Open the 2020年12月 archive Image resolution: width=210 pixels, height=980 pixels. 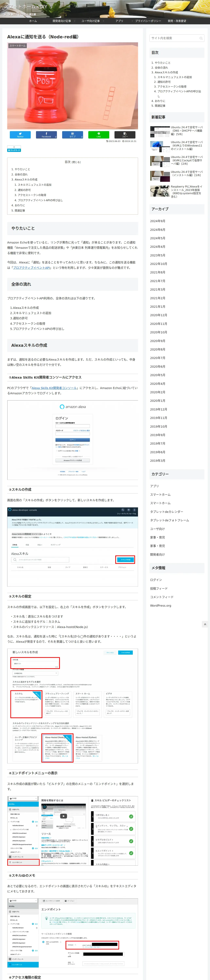click(x=158, y=315)
